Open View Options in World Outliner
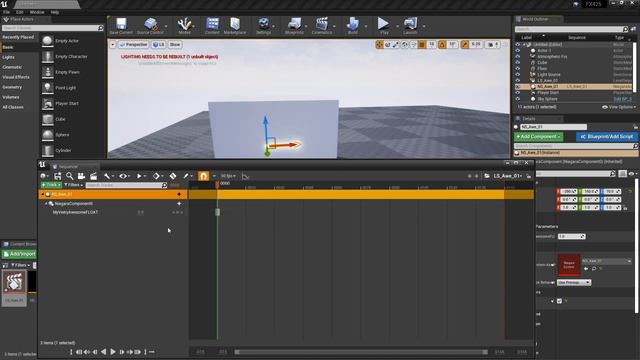 [x=619, y=107]
